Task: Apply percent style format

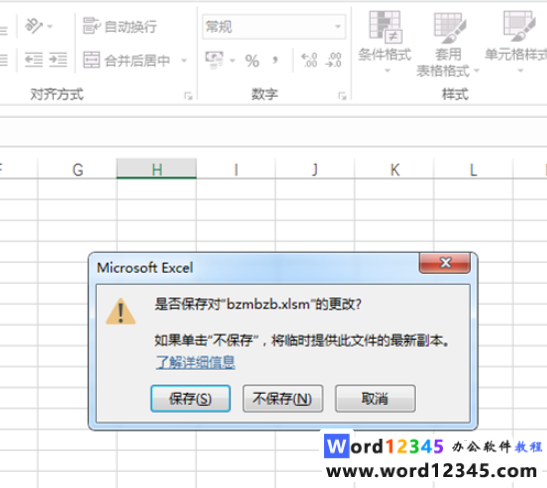Action: (x=252, y=61)
